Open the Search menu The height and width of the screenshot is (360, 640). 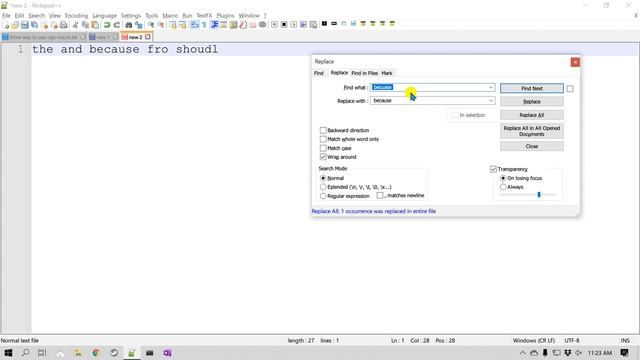coord(36,16)
